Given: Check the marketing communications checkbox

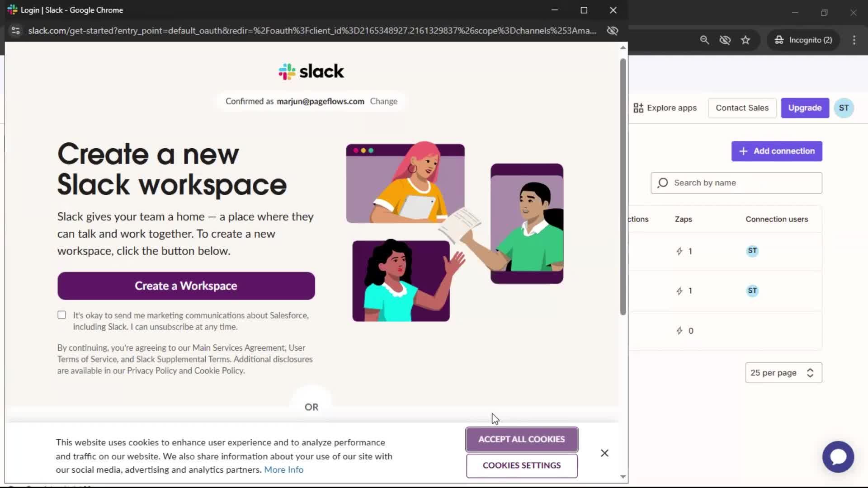Looking at the screenshot, I should coord(62,315).
